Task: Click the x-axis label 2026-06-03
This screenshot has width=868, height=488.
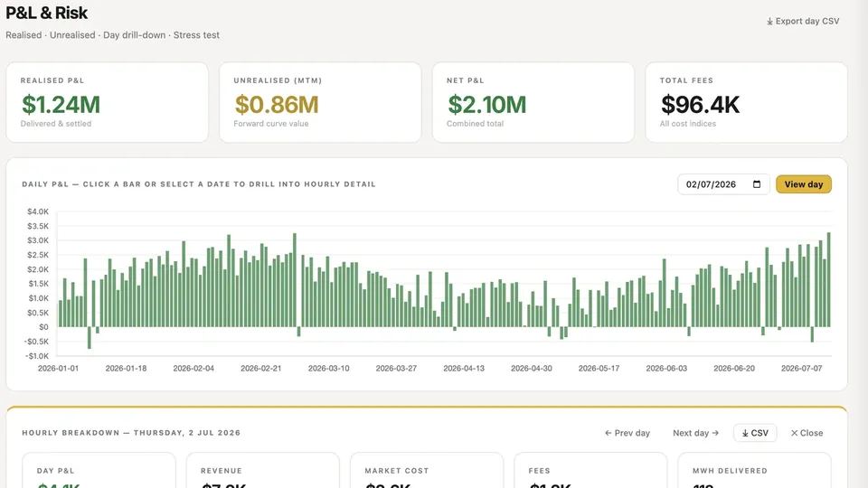Action: tap(666, 368)
